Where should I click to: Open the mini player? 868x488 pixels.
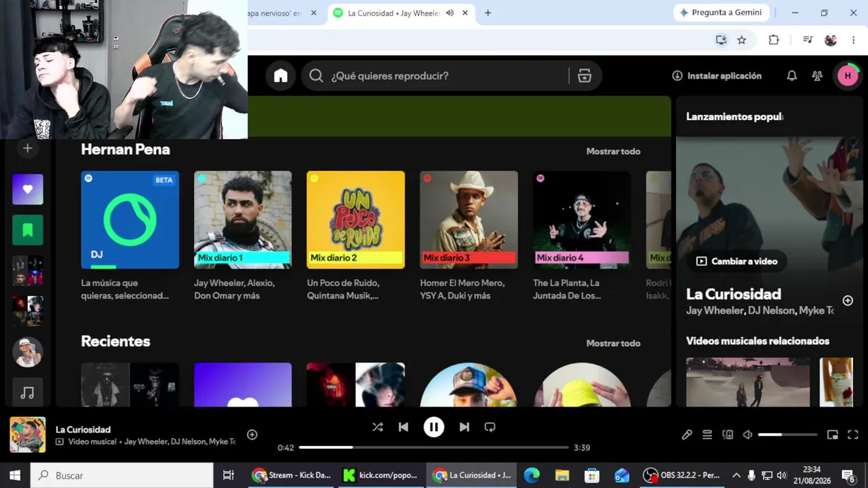tap(833, 435)
